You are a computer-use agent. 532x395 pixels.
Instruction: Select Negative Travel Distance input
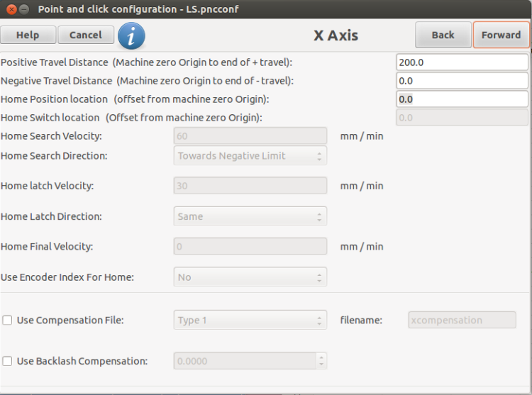462,81
